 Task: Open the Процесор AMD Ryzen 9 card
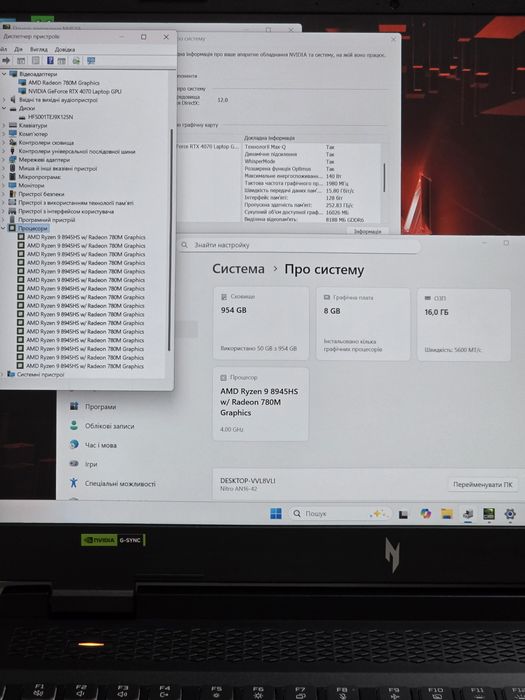click(261, 404)
